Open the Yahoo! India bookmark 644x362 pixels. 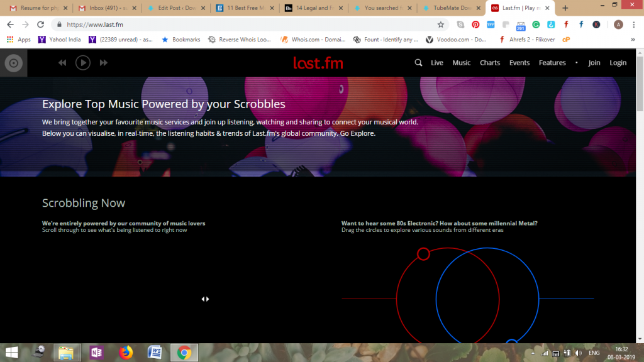coord(60,40)
